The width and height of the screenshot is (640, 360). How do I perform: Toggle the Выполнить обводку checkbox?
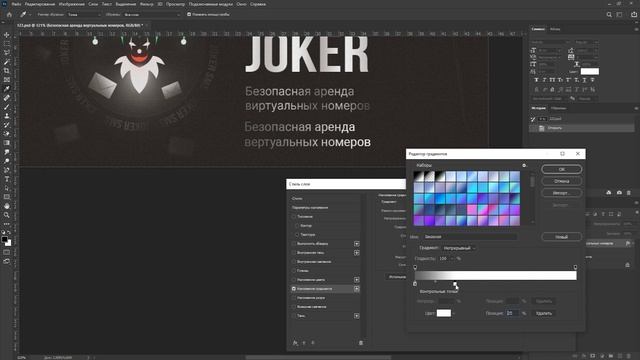tap(293, 244)
